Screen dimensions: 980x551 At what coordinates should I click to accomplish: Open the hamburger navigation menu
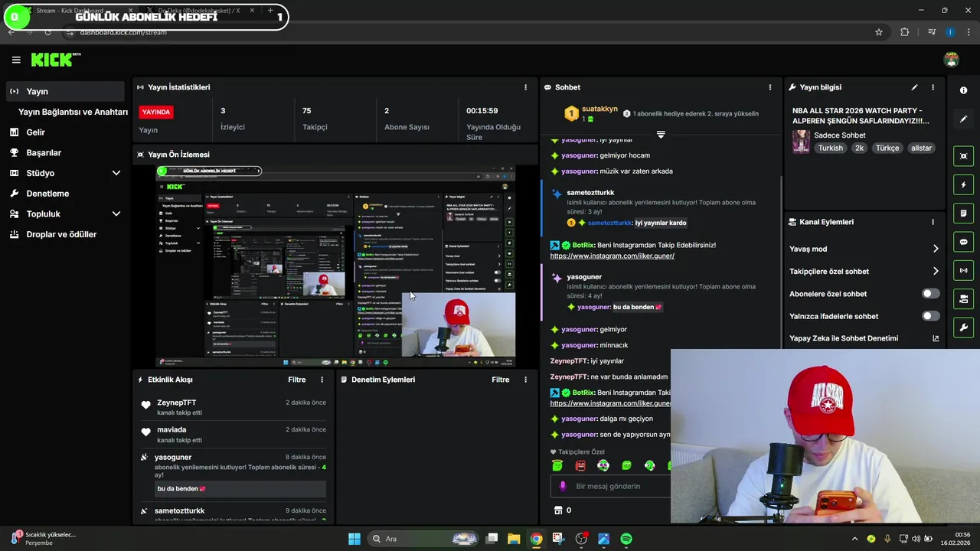[x=16, y=60]
